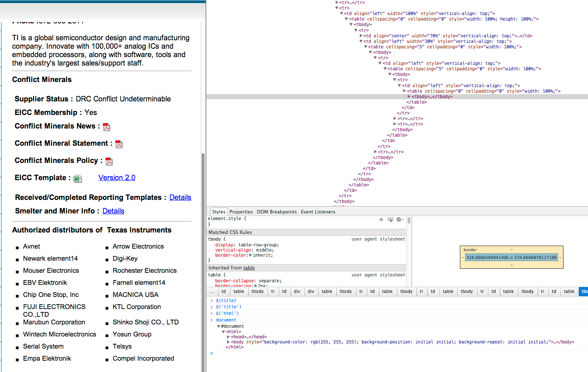Open the DOM Breakpoints tab
The height and width of the screenshot is (372, 588).
click(x=277, y=212)
